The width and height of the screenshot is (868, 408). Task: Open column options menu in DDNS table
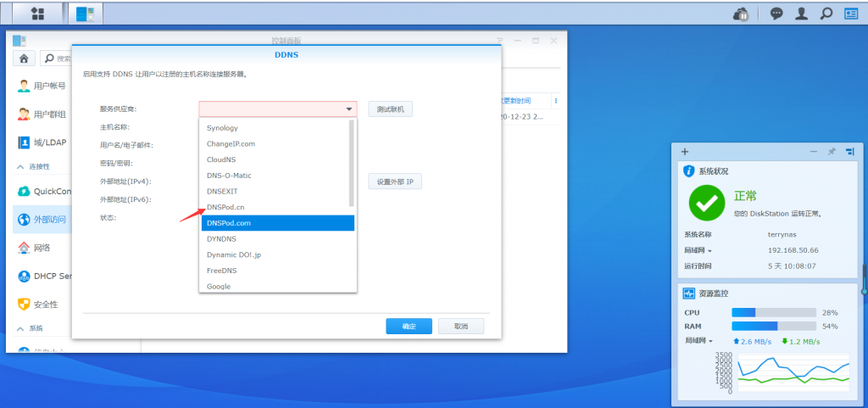coord(556,101)
